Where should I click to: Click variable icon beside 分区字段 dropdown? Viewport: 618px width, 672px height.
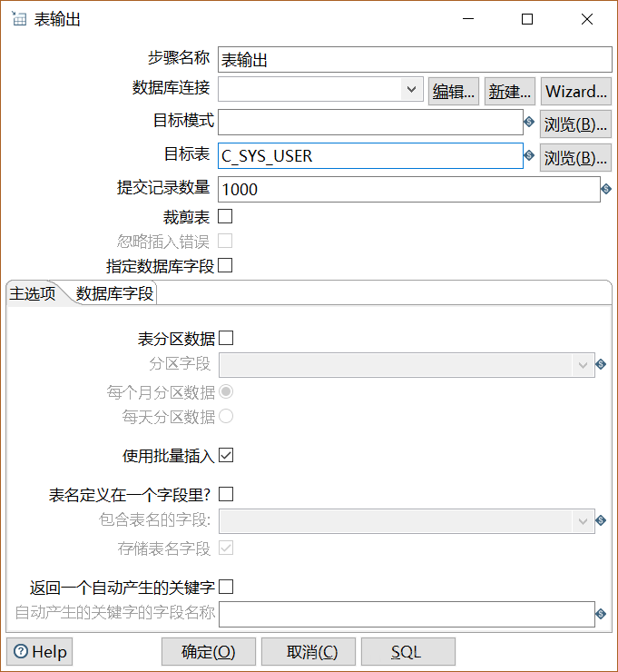point(601,364)
